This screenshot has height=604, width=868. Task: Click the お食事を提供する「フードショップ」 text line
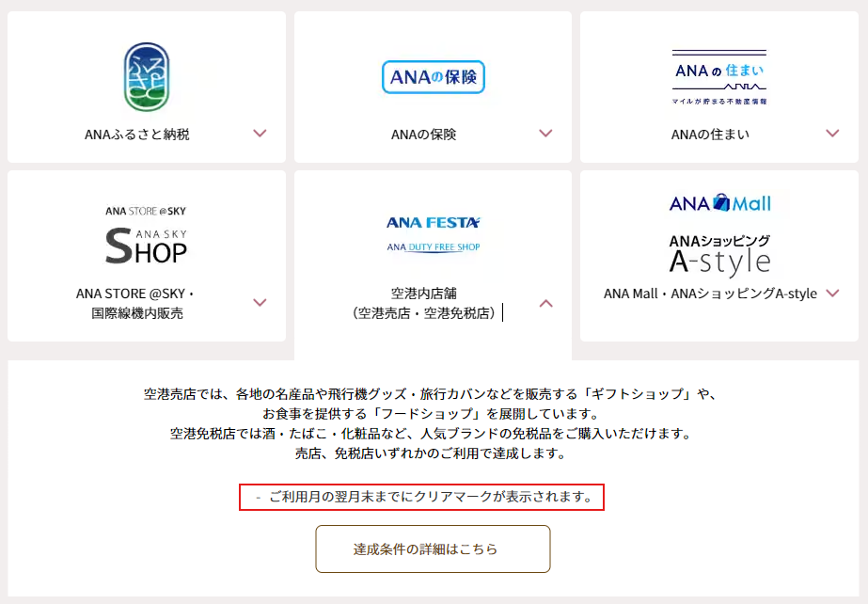[x=431, y=414]
